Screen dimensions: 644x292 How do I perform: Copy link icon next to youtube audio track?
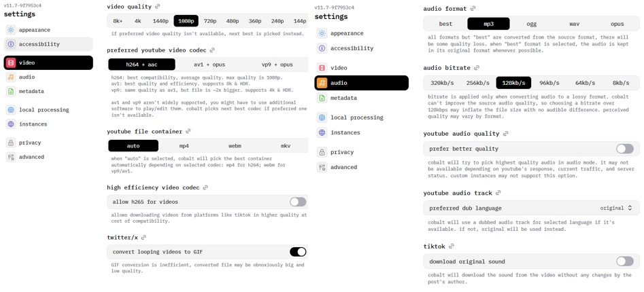coord(498,193)
